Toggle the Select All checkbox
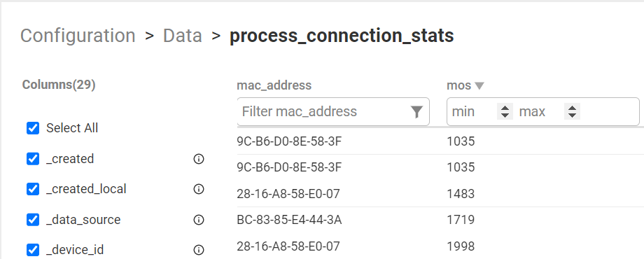644x259 pixels. click(x=33, y=128)
